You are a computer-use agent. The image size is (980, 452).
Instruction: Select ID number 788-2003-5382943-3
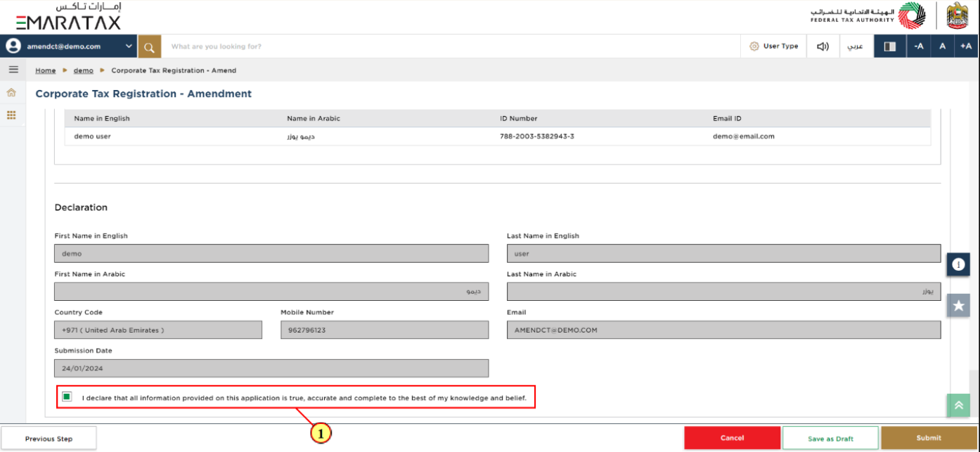point(537,136)
